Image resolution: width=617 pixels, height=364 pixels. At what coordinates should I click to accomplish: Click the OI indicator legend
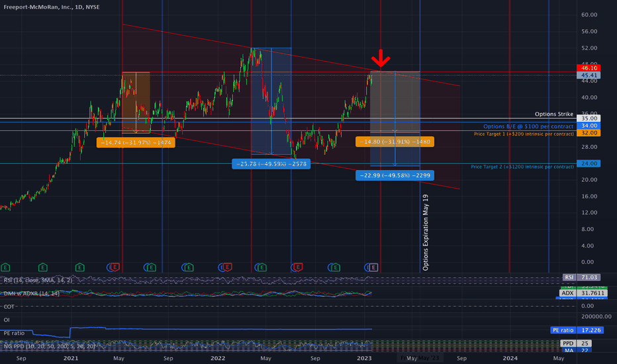(7, 320)
